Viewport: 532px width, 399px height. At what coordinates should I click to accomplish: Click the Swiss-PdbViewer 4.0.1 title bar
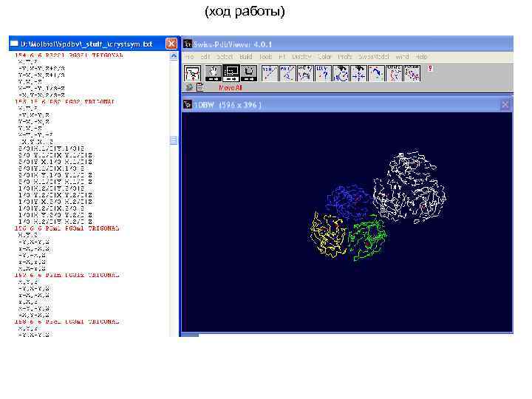pyautogui.click(x=347, y=44)
